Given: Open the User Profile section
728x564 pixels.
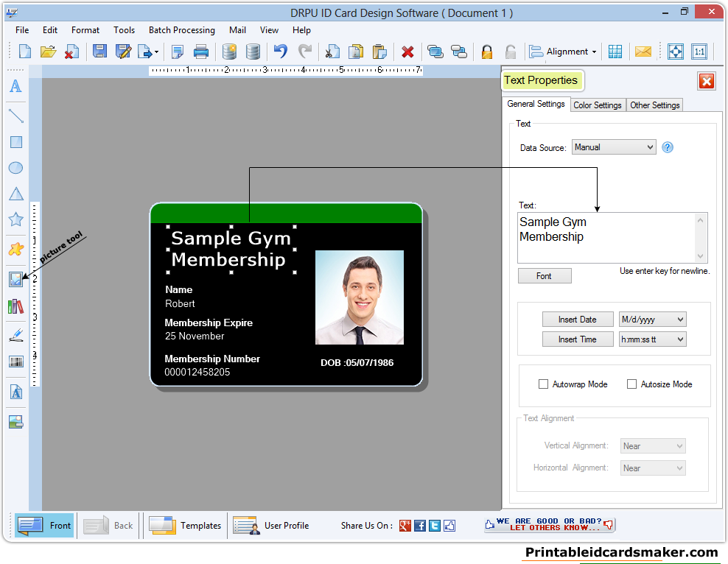Looking at the screenshot, I should [271, 526].
